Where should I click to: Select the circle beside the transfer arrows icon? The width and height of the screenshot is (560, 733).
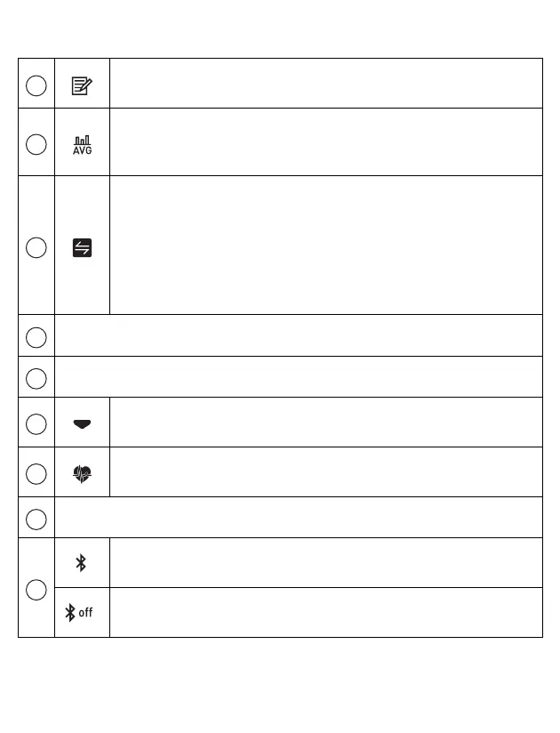(x=36, y=248)
